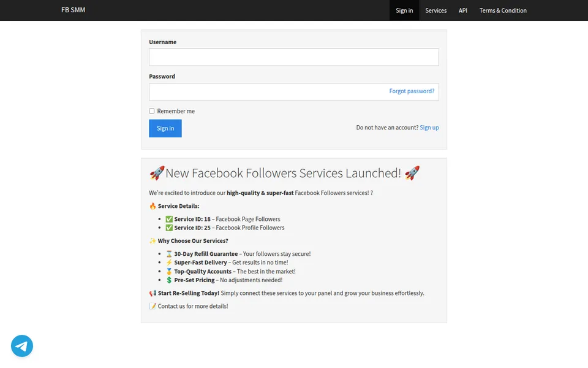Click the fire emoji beside Service Details
This screenshot has width=588, height=368.
[x=153, y=206]
